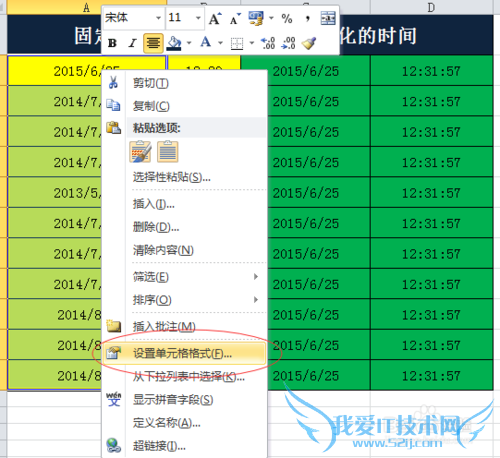
Task: Apply font color letter A icon
Action: (x=206, y=42)
